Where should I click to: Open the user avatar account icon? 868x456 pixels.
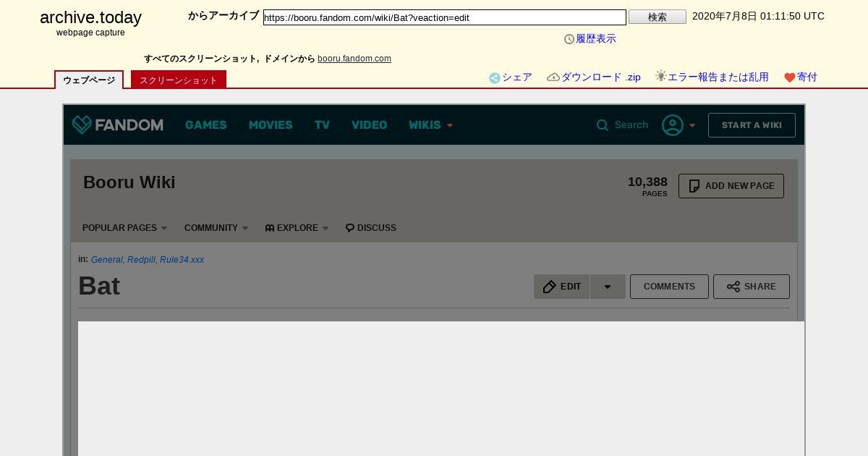pyautogui.click(x=673, y=125)
